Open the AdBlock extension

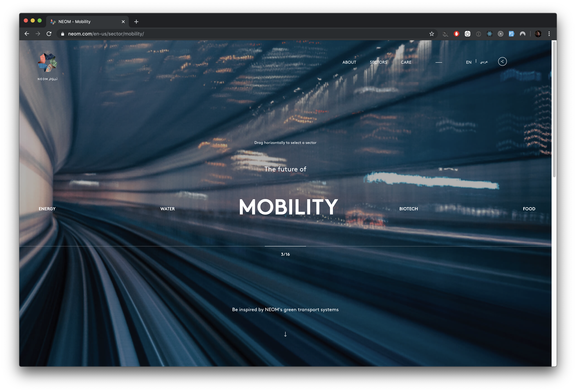[x=457, y=34]
